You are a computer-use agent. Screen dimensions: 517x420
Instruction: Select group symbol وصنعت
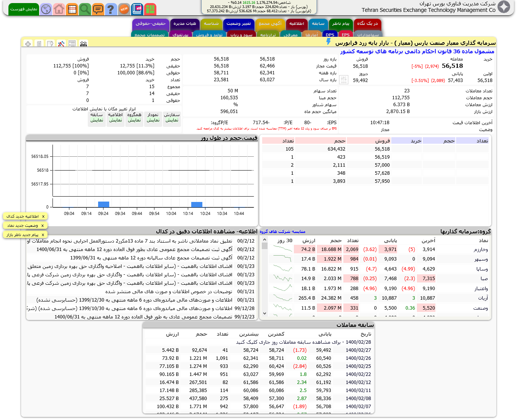(x=481, y=308)
